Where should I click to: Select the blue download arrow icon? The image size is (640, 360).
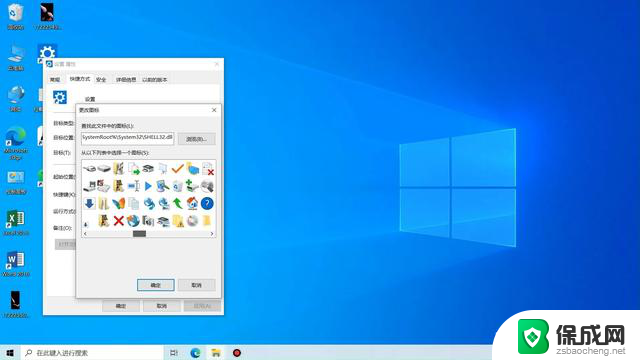(89, 203)
